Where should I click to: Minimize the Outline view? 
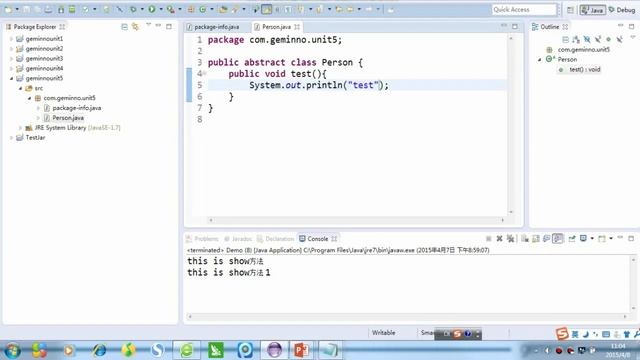(x=620, y=26)
